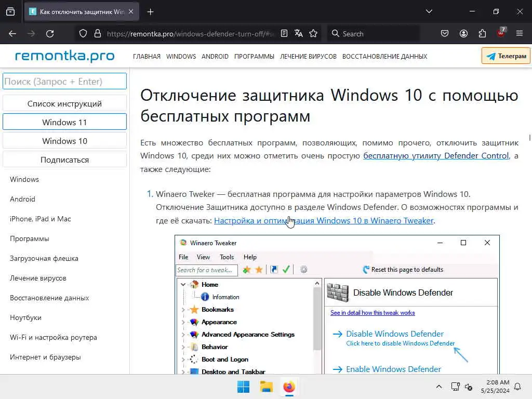Save page to Pocket icon
The width and height of the screenshot is (532, 399).
445,34
